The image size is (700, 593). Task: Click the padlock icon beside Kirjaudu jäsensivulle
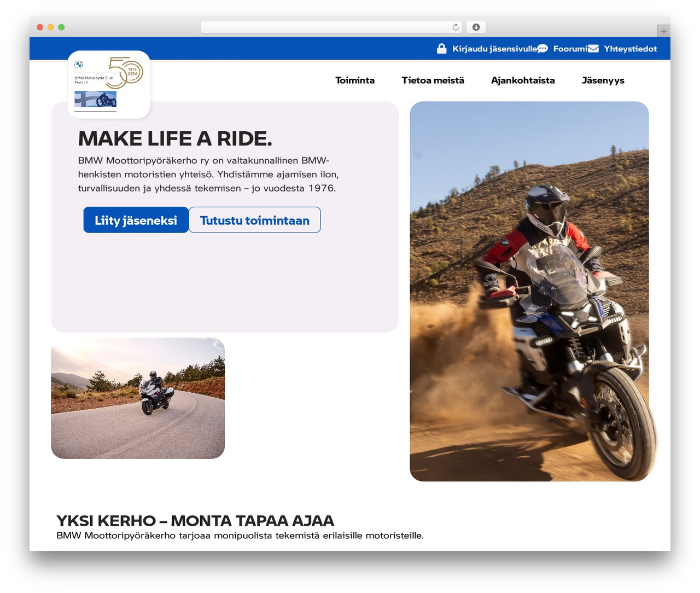442,49
